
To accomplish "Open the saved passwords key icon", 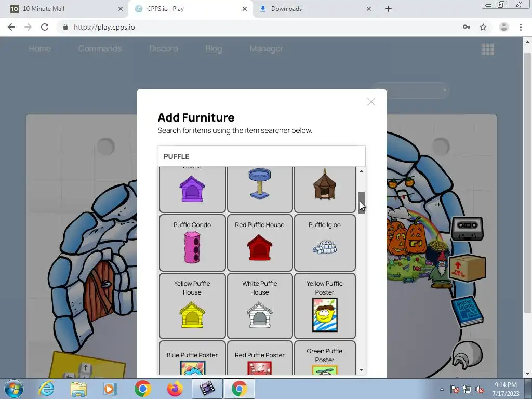I will (x=467, y=27).
